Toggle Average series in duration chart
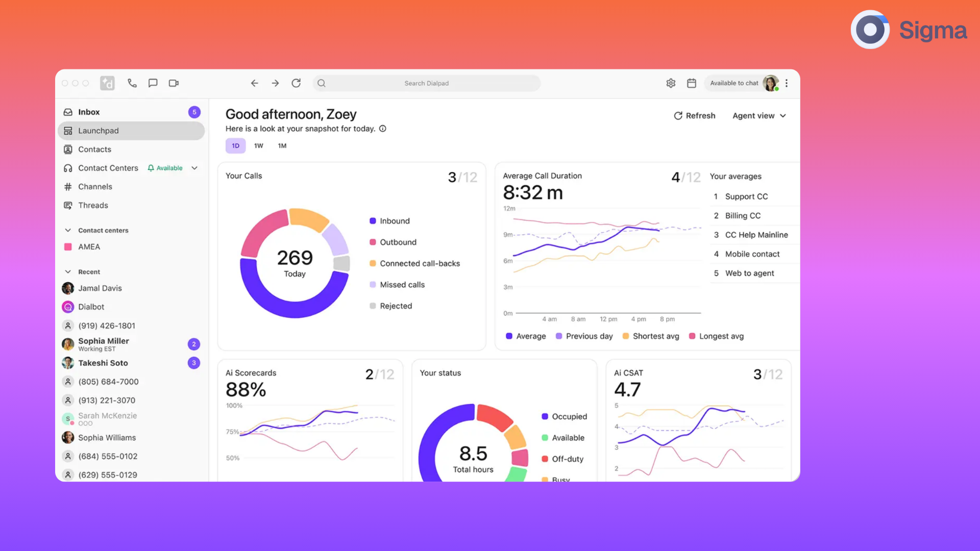980x551 pixels. [526, 336]
